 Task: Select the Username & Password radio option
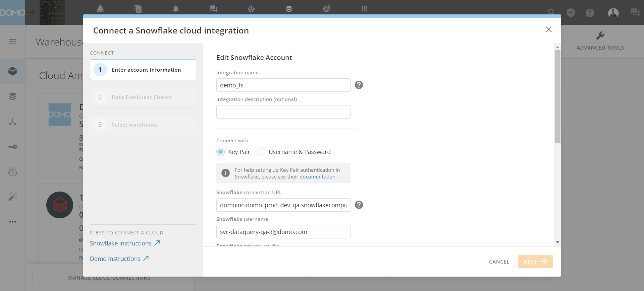(x=261, y=152)
